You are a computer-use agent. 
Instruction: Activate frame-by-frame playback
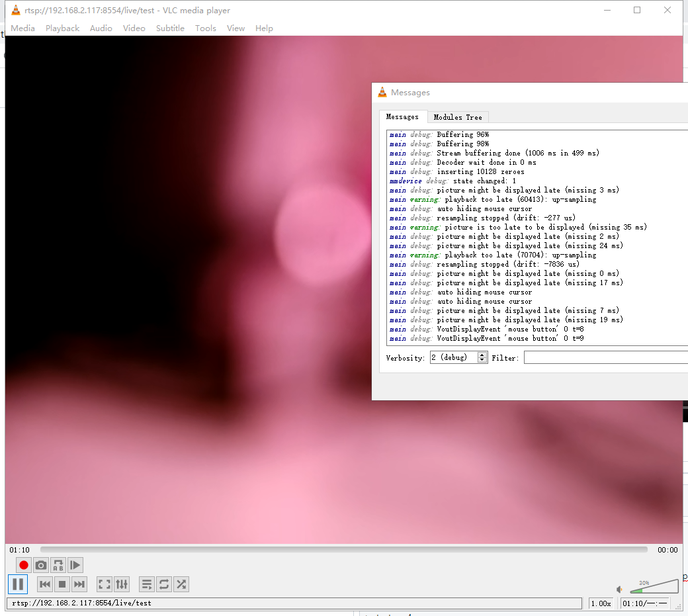[75, 565]
